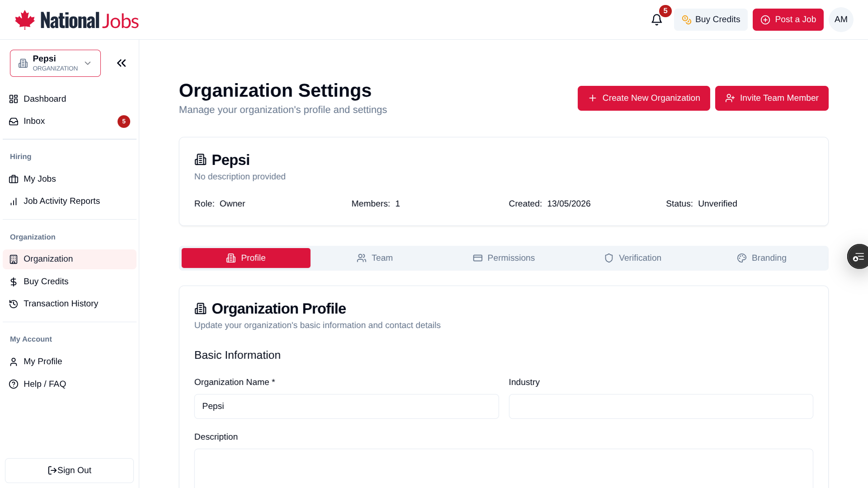Click the building icon beside Pepsi heading
Screen dimensions: 868x488
[x=200, y=160]
